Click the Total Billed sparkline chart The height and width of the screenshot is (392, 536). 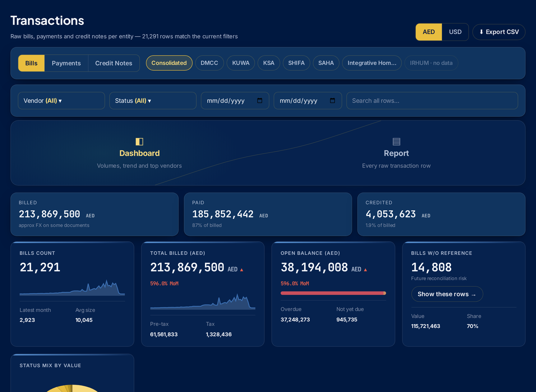coord(203,302)
